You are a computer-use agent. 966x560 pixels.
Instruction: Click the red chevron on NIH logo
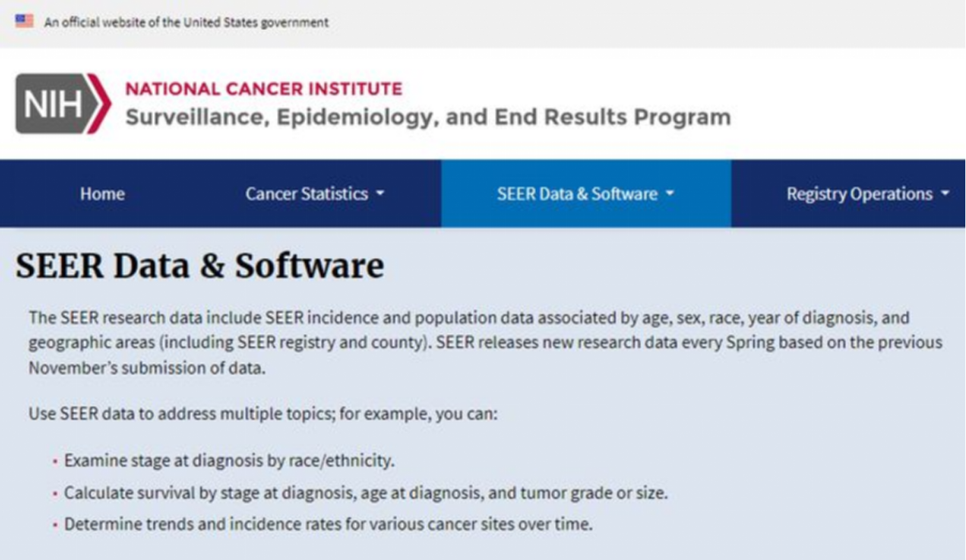click(x=100, y=104)
